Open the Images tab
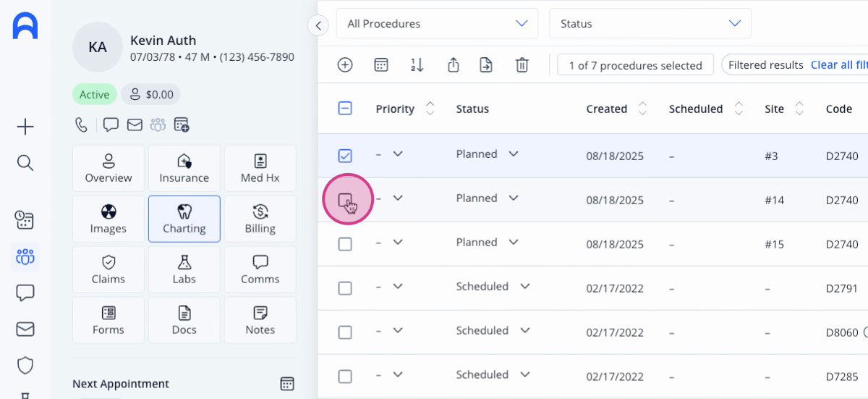 [109, 219]
